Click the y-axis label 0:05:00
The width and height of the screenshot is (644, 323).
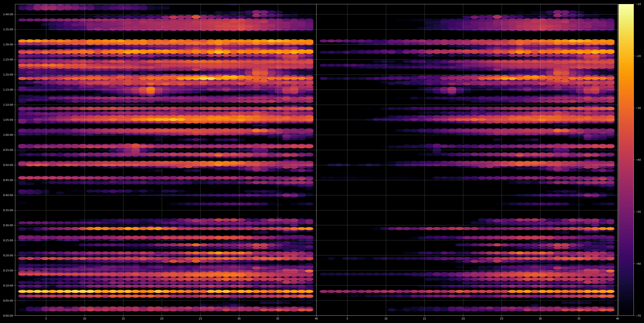[8, 301]
